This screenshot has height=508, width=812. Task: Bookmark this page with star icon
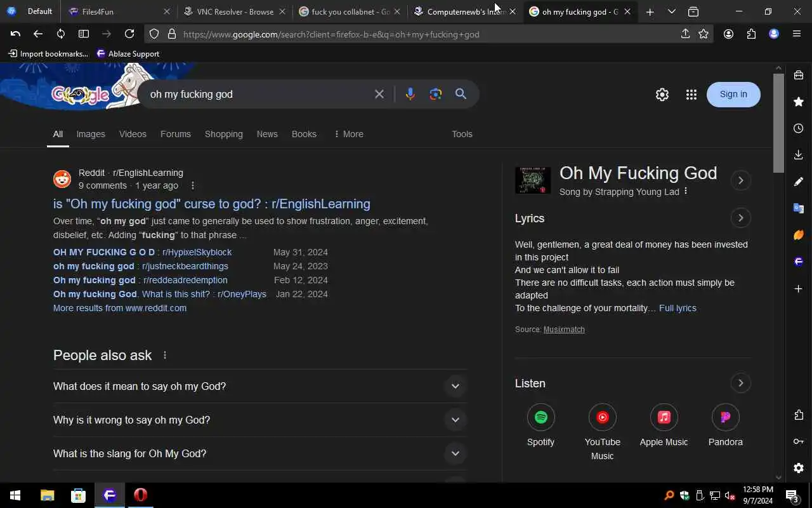704,34
